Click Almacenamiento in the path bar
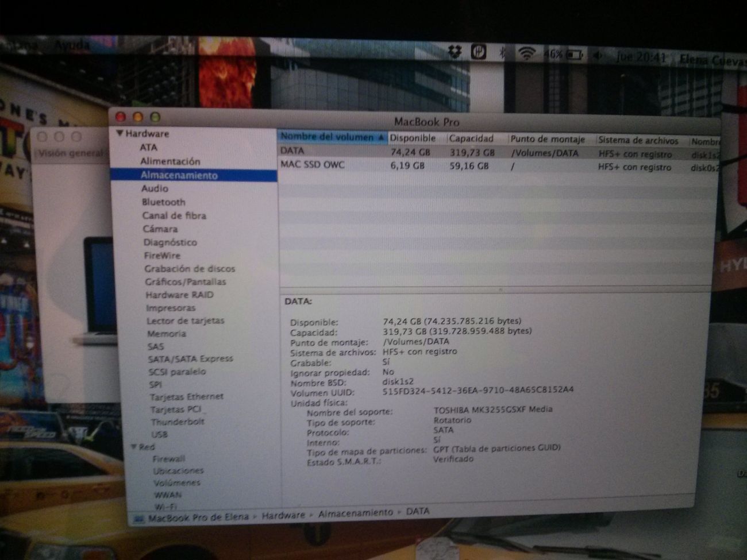 tap(356, 513)
